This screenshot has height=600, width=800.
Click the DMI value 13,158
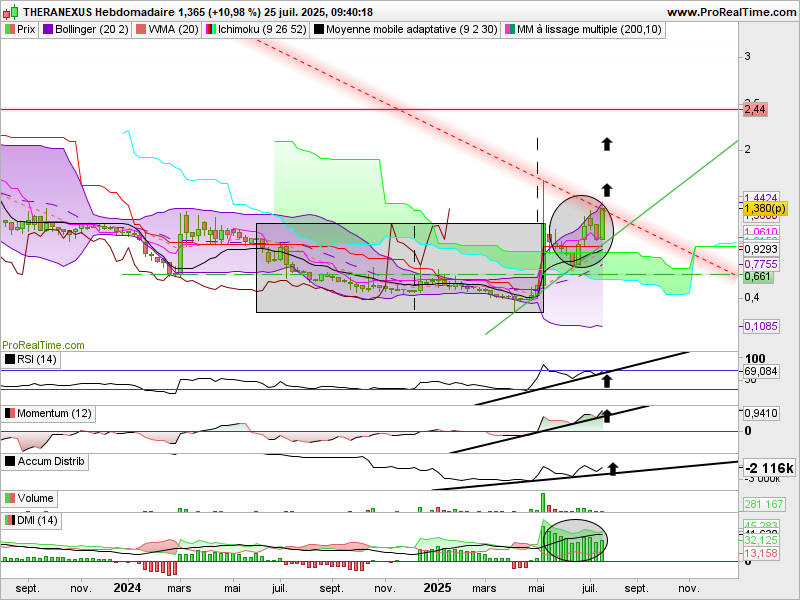(761, 554)
